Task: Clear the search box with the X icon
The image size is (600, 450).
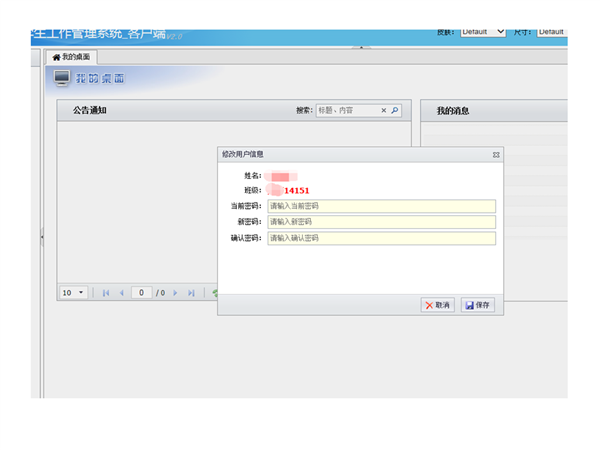Action: tap(383, 111)
